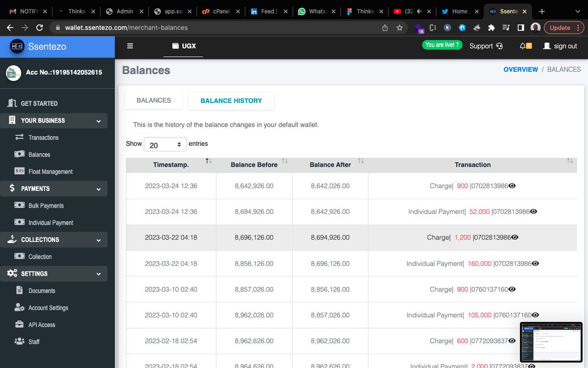This screenshot has width=588, height=368.
Task: View details of Charge 900 to 0760137160
Action: (512, 289)
